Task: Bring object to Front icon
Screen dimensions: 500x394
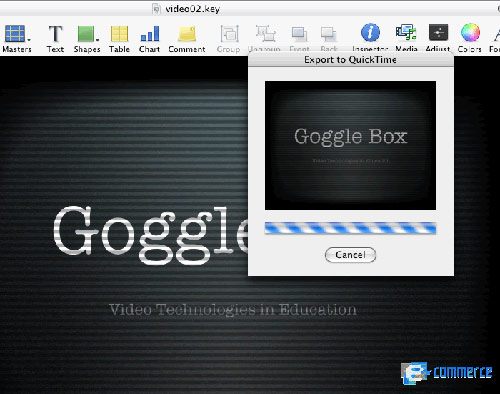Action: 299,34
